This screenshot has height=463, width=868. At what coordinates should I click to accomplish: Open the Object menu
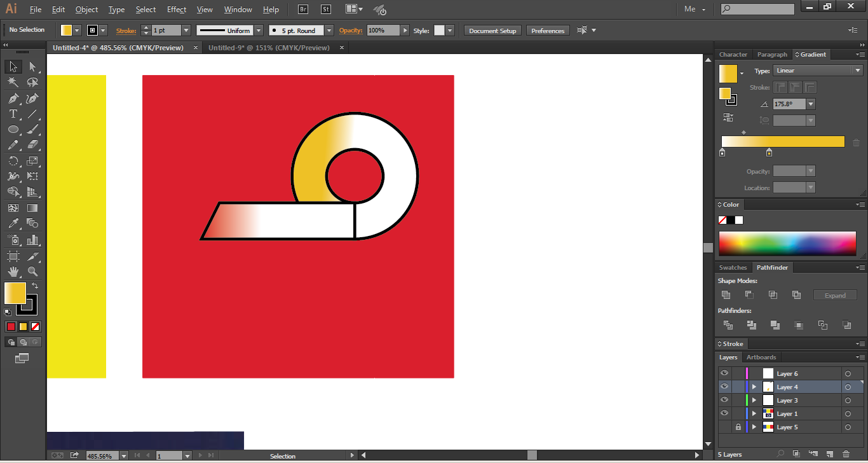pyautogui.click(x=86, y=10)
